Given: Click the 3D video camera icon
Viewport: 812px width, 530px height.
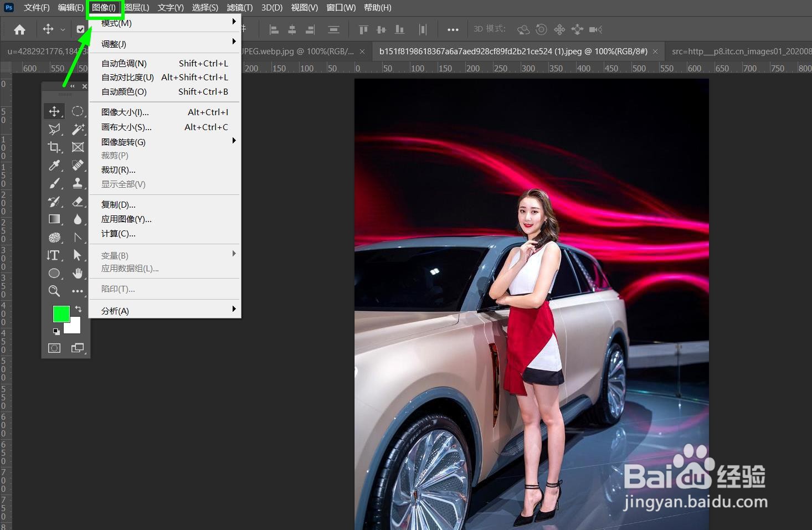Looking at the screenshot, I should [595, 29].
